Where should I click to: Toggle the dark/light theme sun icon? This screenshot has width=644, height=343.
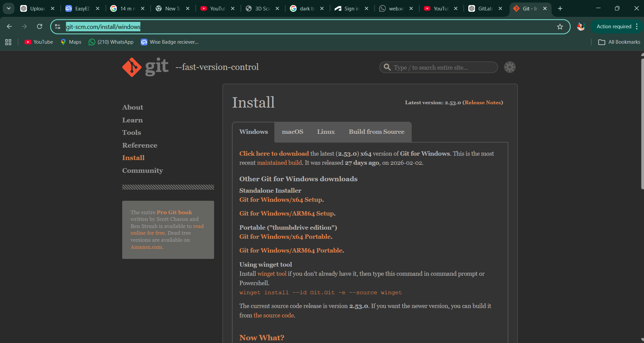(x=510, y=67)
